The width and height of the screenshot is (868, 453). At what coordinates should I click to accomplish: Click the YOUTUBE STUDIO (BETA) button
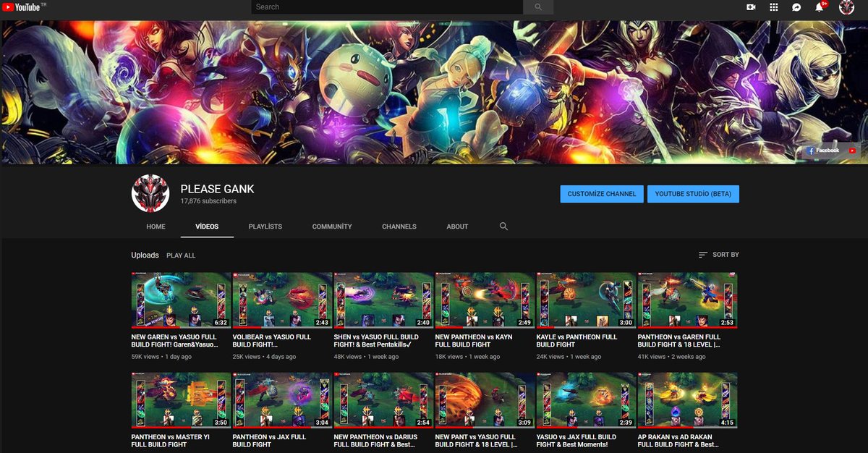pos(693,194)
